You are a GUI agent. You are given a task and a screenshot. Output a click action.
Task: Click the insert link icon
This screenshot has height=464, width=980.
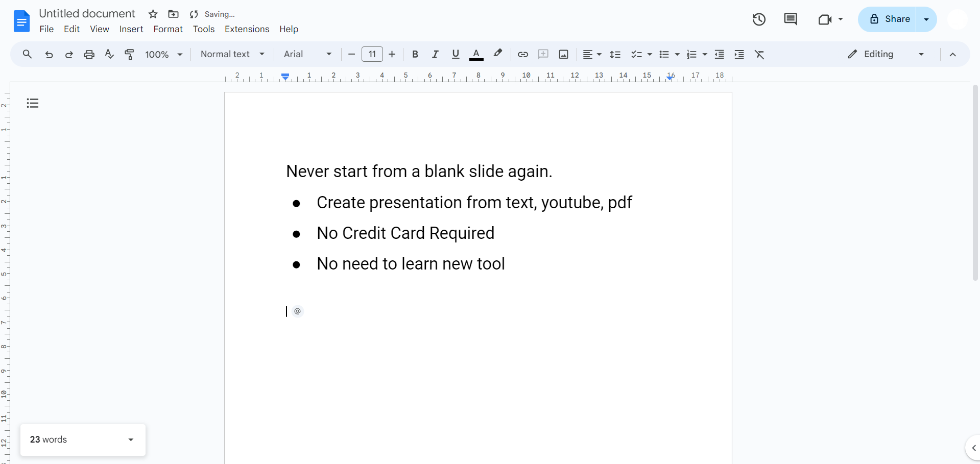[x=522, y=54]
